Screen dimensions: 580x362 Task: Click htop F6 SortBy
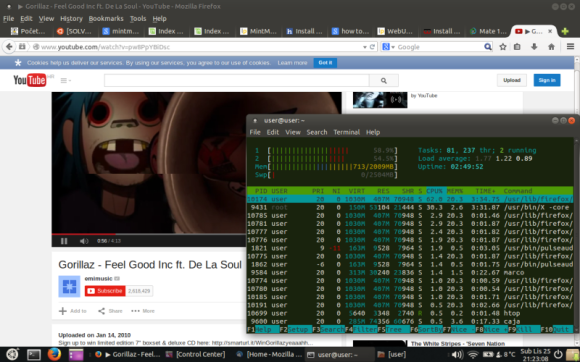[426, 329]
